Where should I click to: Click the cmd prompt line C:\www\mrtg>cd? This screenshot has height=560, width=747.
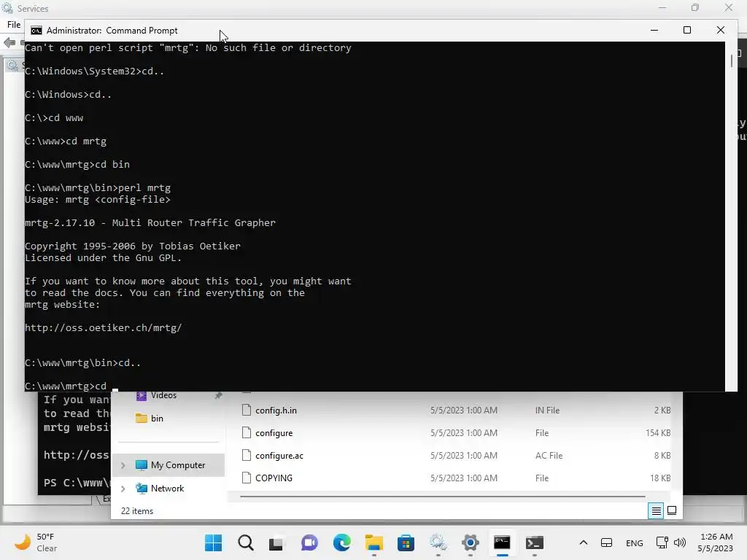click(66, 386)
